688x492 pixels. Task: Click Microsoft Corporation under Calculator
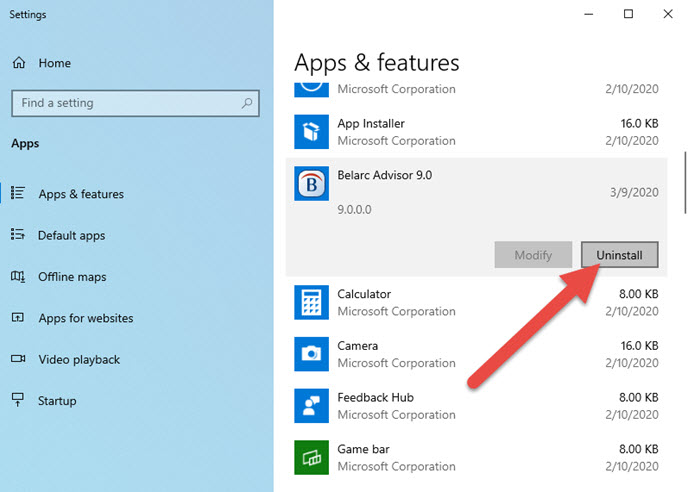click(396, 311)
